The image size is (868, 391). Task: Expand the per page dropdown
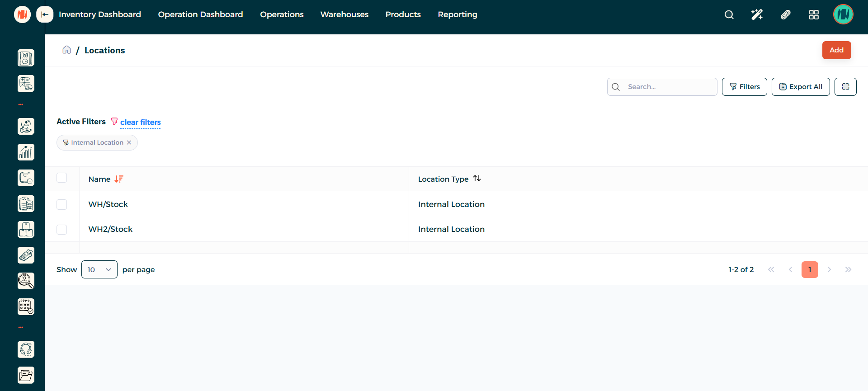99,269
